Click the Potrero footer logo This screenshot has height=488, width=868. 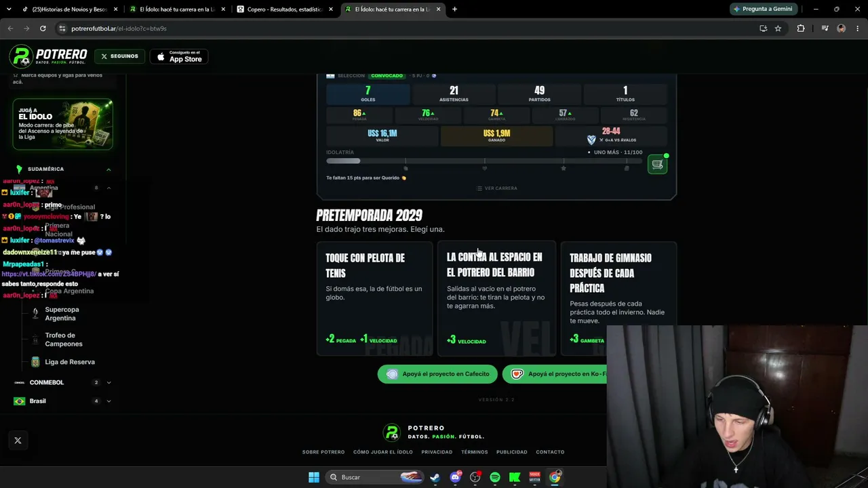(434, 432)
